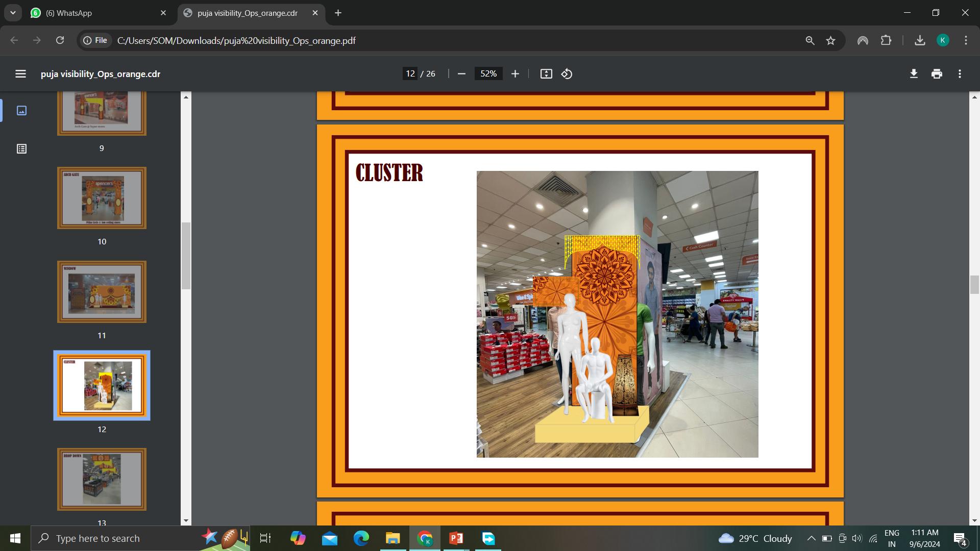Click the page number input field

(410, 74)
